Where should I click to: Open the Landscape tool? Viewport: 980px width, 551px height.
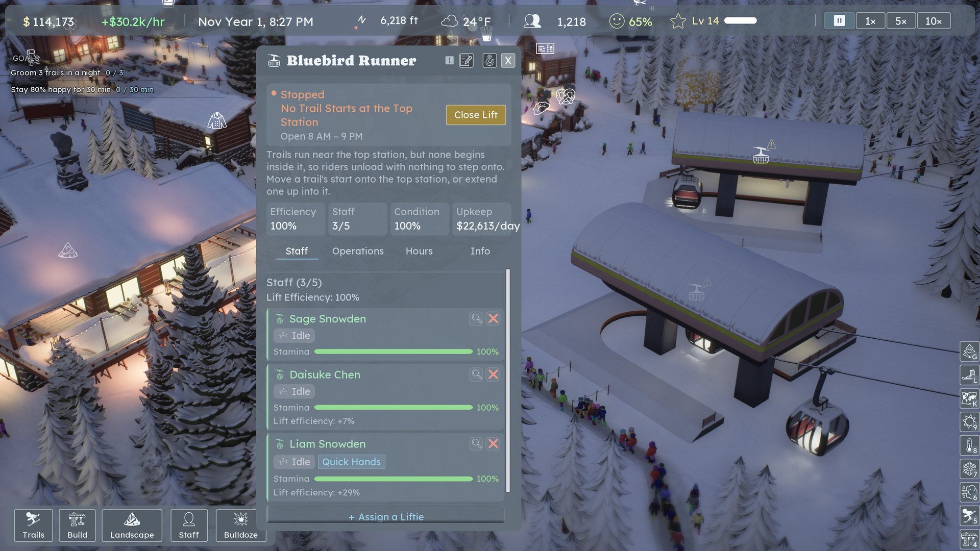[132, 525]
